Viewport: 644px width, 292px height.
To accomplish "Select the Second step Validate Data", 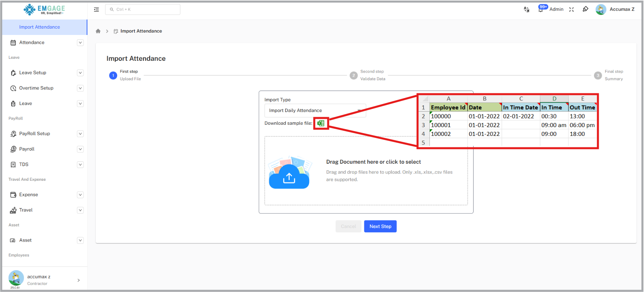I will pos(354,75).
